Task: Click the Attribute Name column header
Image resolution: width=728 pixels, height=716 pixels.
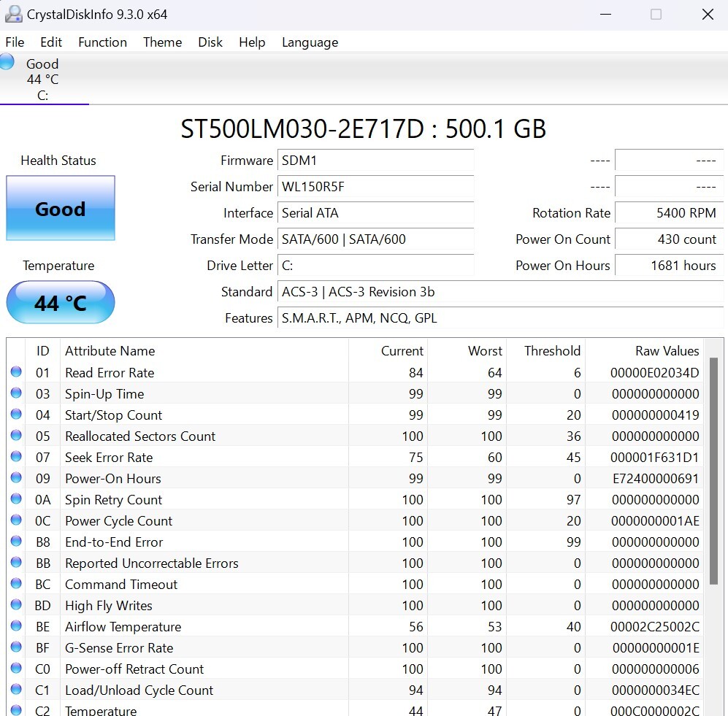Action: (x=204, y=351)
